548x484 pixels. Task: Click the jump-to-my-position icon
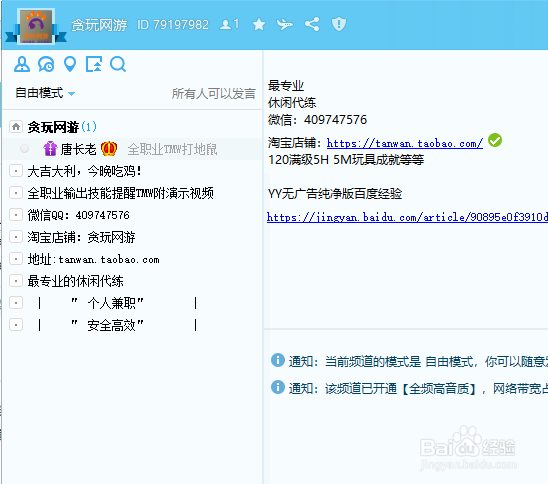[94, 64]
